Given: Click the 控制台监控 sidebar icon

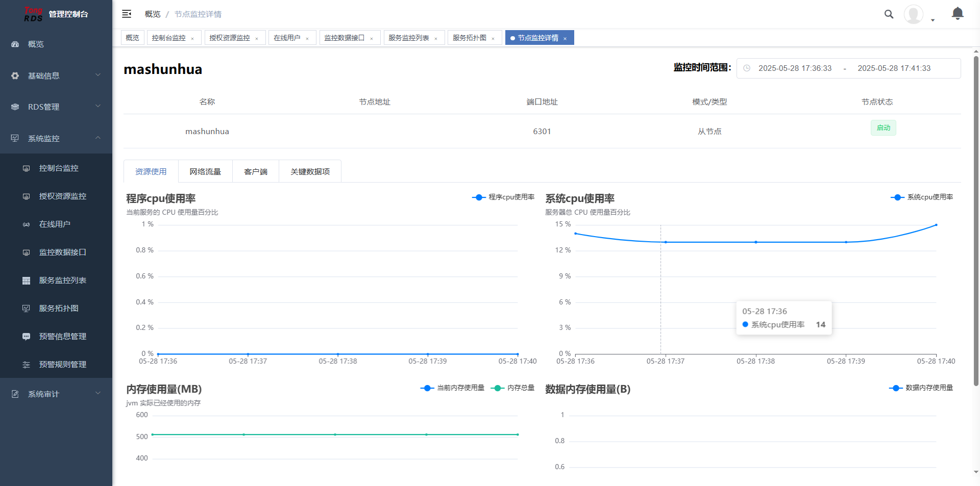Looking at the screenshot, I should coord(27,168).
